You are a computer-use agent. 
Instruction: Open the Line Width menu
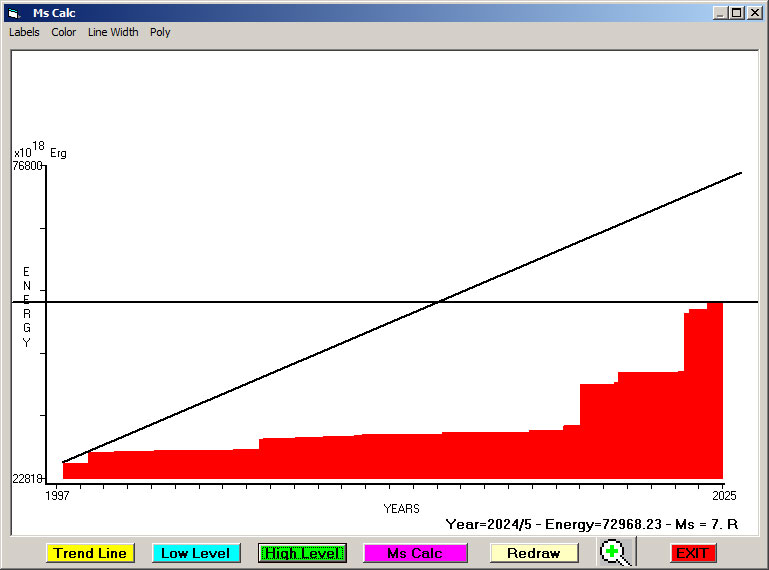[113, 32]
